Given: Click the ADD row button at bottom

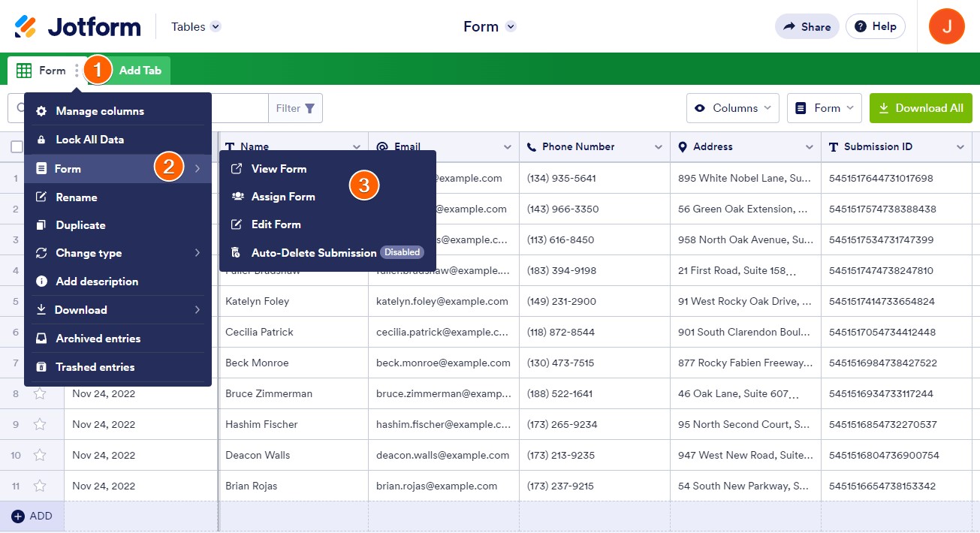Looking at the screenshot, I should click(x=32, y=516).
